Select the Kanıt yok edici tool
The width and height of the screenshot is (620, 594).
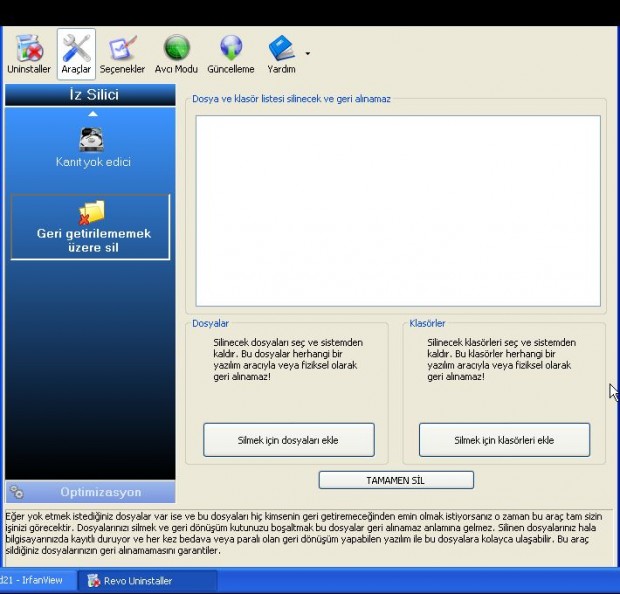tap(92, 146)
